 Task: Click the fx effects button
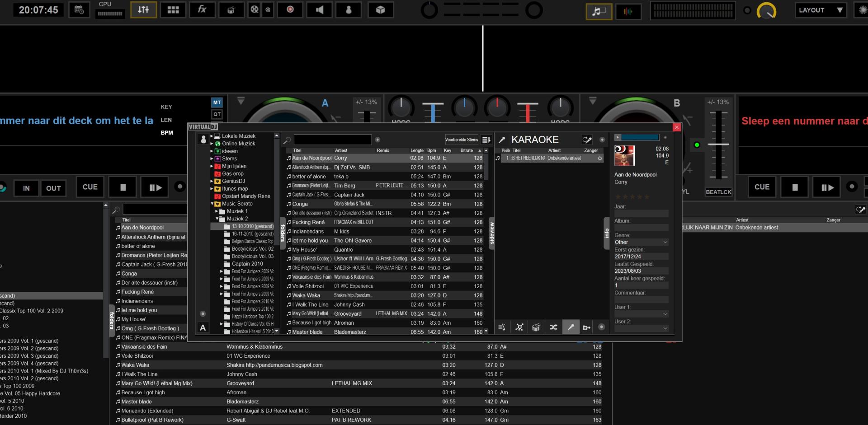pos(202,10)
